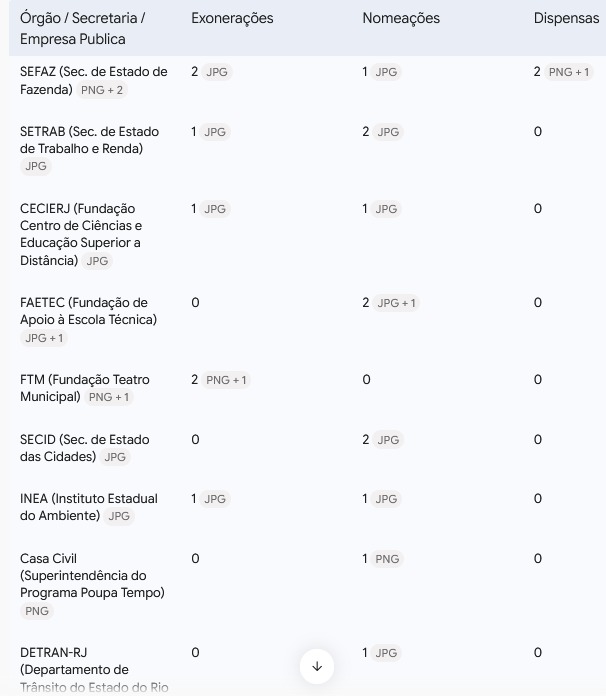606x696 pixels.
Task: Click the scroll-down arrow button
Action: (x=317, y=666)
